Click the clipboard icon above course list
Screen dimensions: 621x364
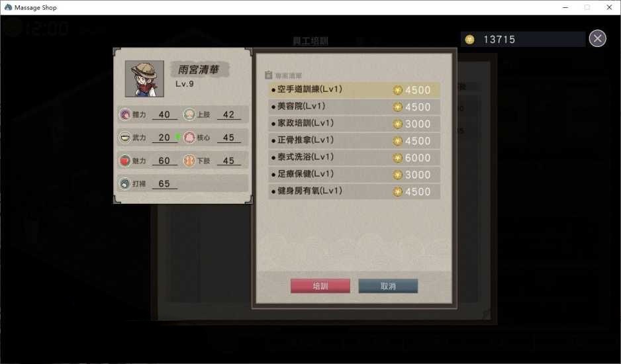pyautogui.click(x=269, y=75)
